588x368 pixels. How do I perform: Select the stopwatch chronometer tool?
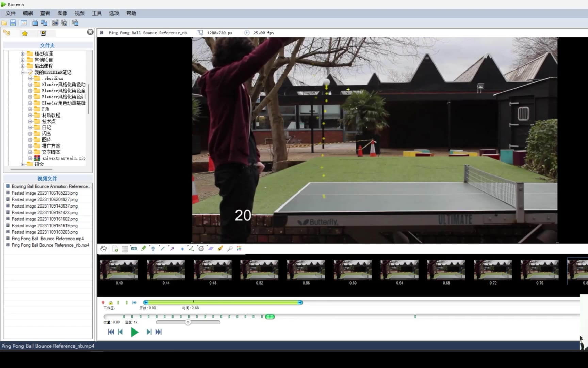pyautogui.click(x=201, y=249)
